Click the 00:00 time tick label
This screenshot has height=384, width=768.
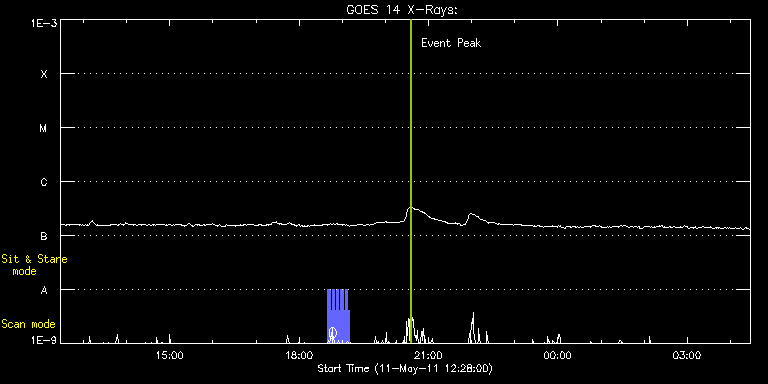pos(558,355)
